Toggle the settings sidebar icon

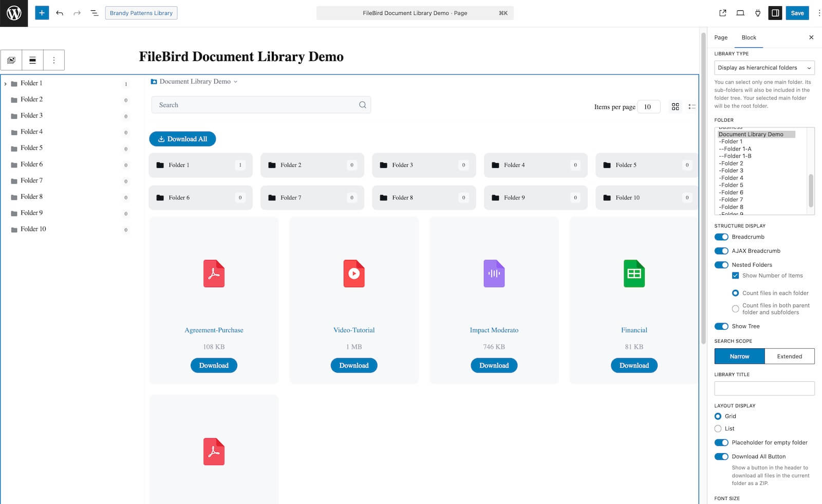pyautogui.click(x=775, y=13)
